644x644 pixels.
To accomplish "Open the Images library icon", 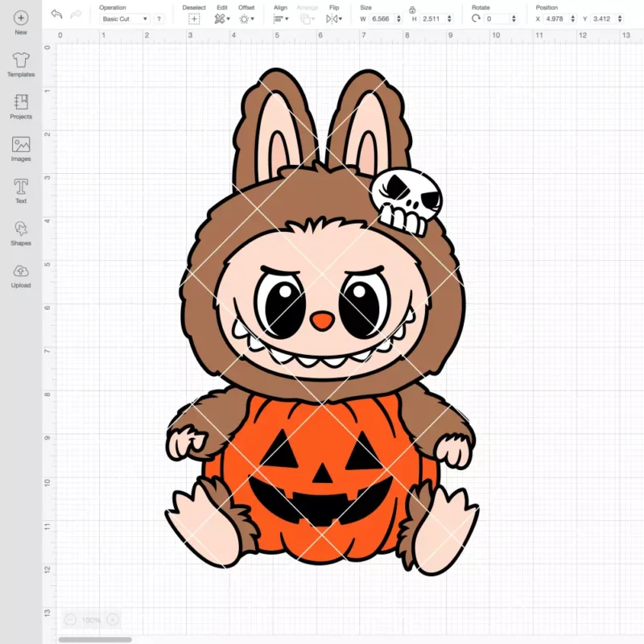I will coord(21,145).
